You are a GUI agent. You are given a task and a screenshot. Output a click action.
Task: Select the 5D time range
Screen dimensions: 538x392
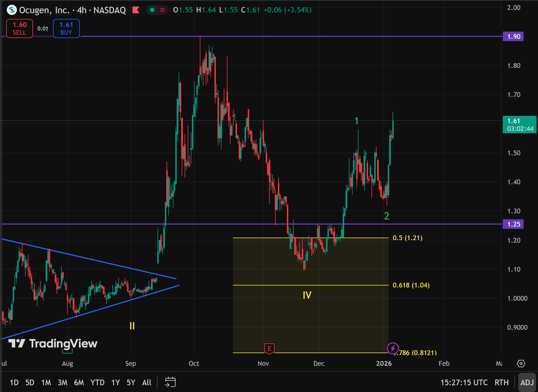[30, 383]
